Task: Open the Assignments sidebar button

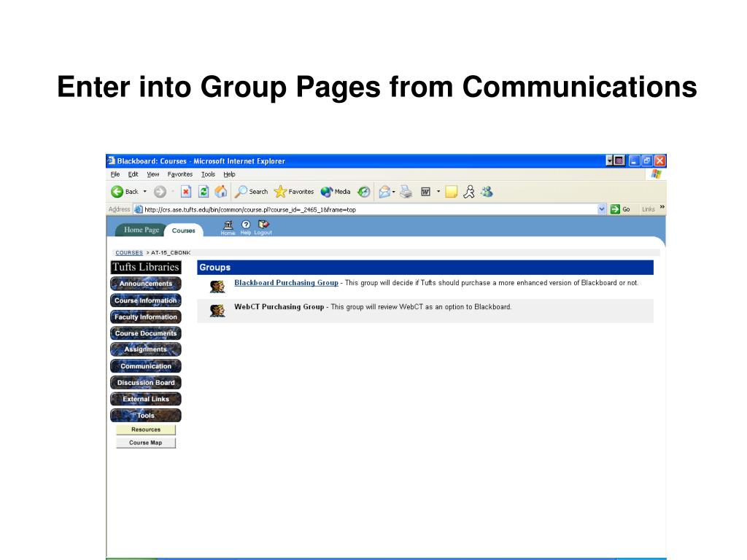Action: pos(146,349)
